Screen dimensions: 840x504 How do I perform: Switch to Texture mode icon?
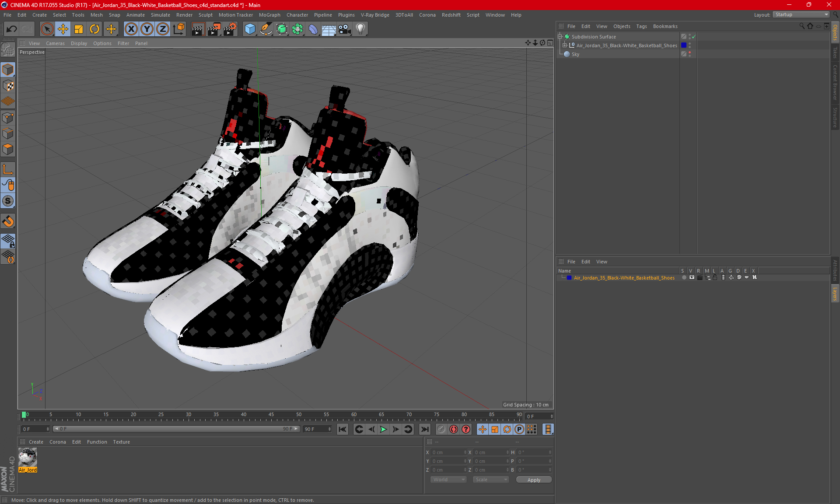click(x=8, y=86)
